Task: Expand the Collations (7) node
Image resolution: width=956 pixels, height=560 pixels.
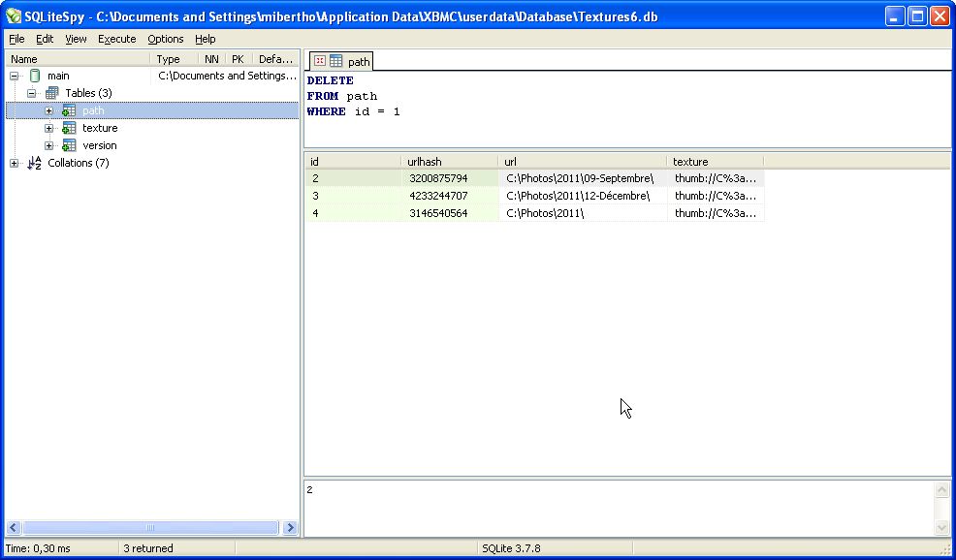Action: pyautogui.click(x=14, y=163)
